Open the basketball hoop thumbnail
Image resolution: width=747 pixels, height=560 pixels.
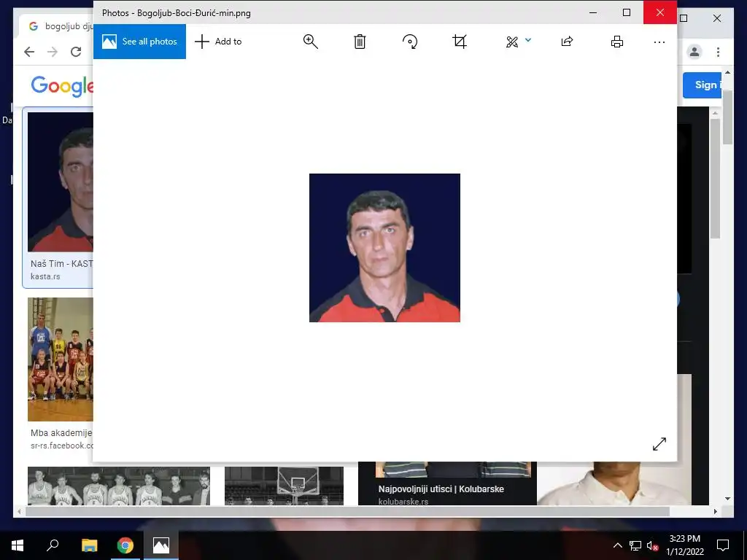pos(284,486)
